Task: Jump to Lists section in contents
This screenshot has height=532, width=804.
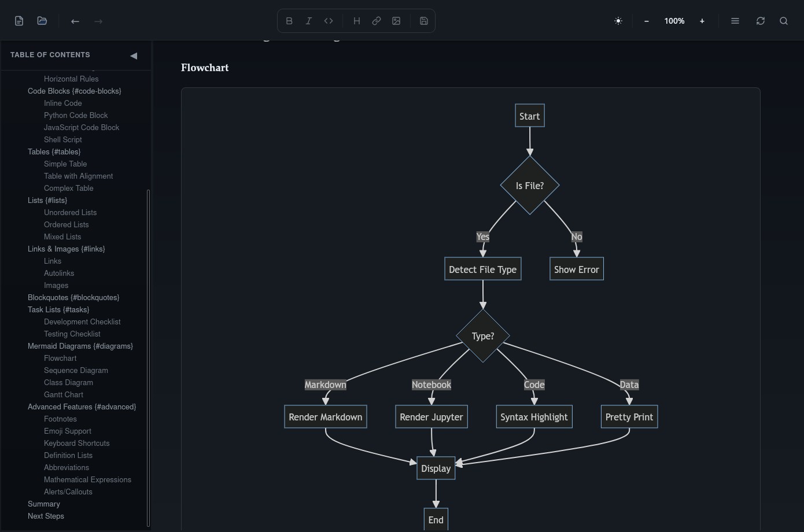Action: click(47, 200)
